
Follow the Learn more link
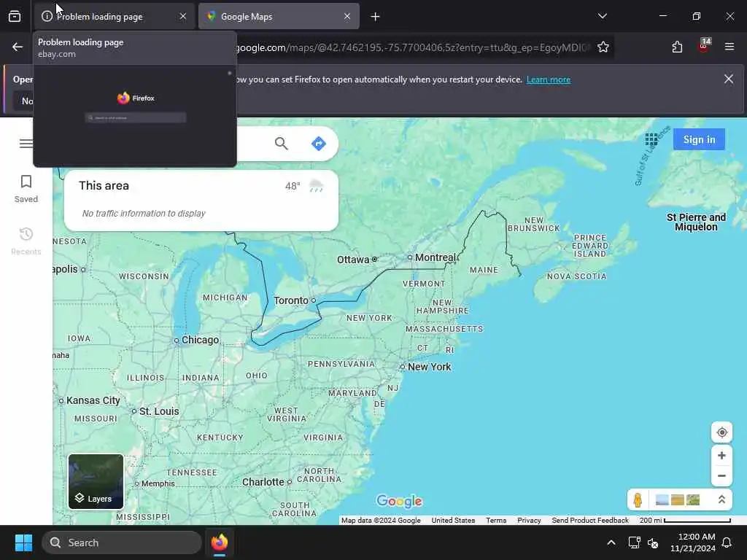549,79
